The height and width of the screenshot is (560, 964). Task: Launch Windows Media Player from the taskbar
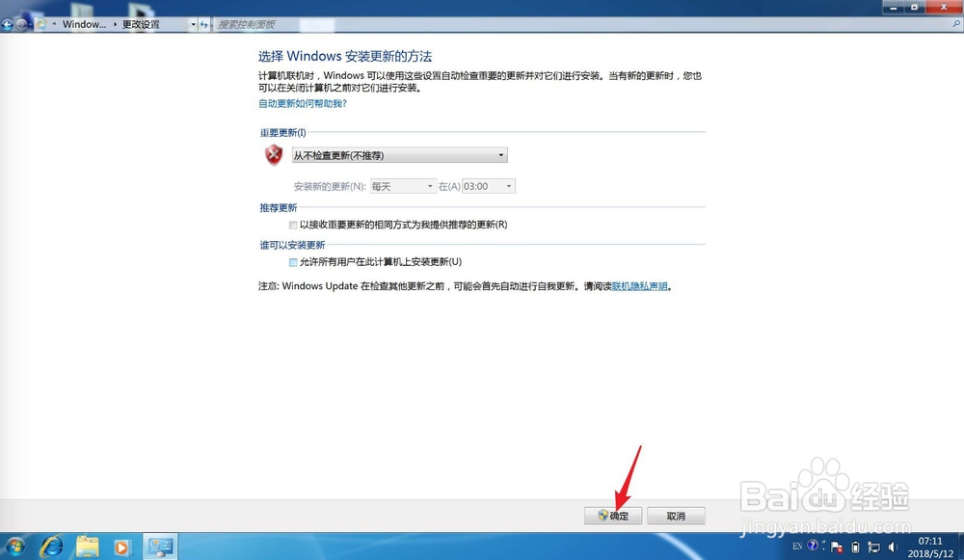121,547
